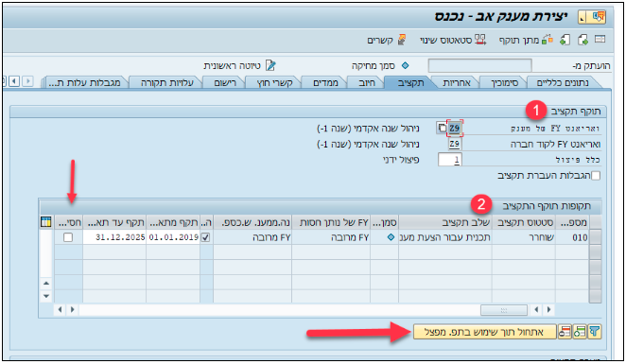The image size is (626, 364).
Task: Open search help beside Z9 variant field
Action: 442,129
